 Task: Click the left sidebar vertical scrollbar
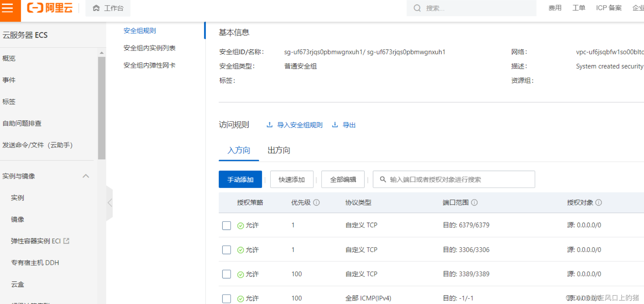tap(102, 108)
